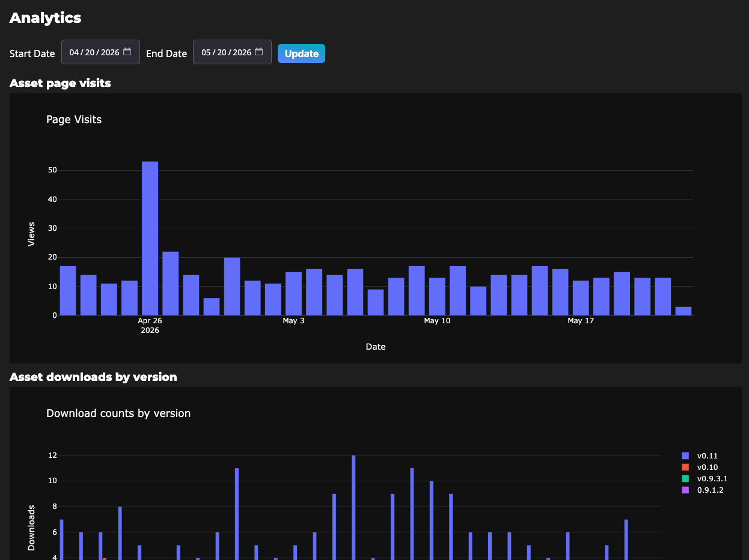Focus the Start Date input field

tap(100, 52)
